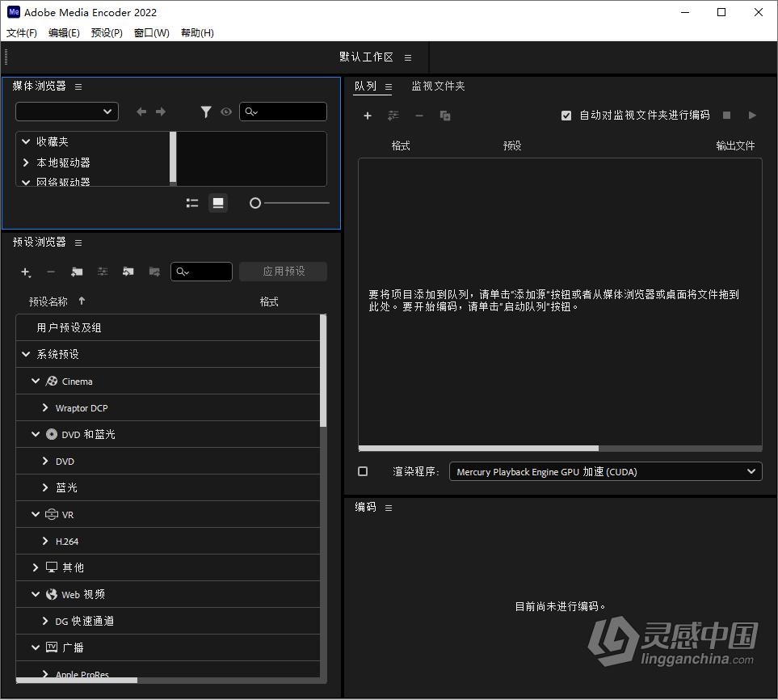Collapse the DVD 和蓝光 category
Viewport: 778px width, 700px height.
tap(36, 434)
